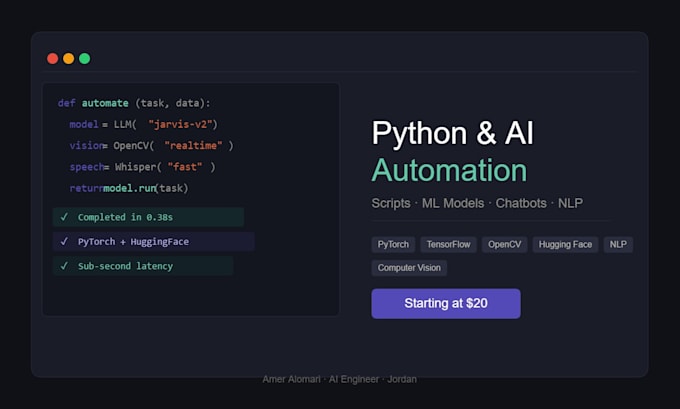The width and height of the screenshot is (680, 409).
Task: Select the Computer Vision tag
Action: [409, 268]
